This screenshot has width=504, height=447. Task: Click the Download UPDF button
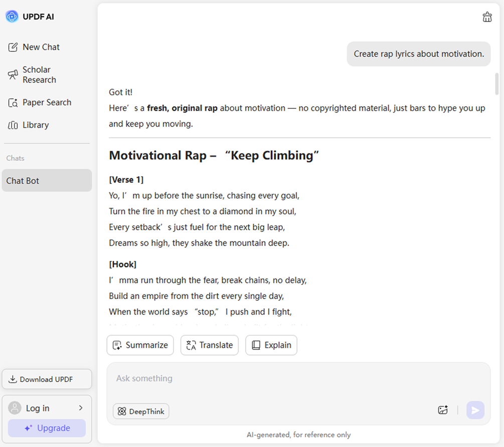point(47,379)
